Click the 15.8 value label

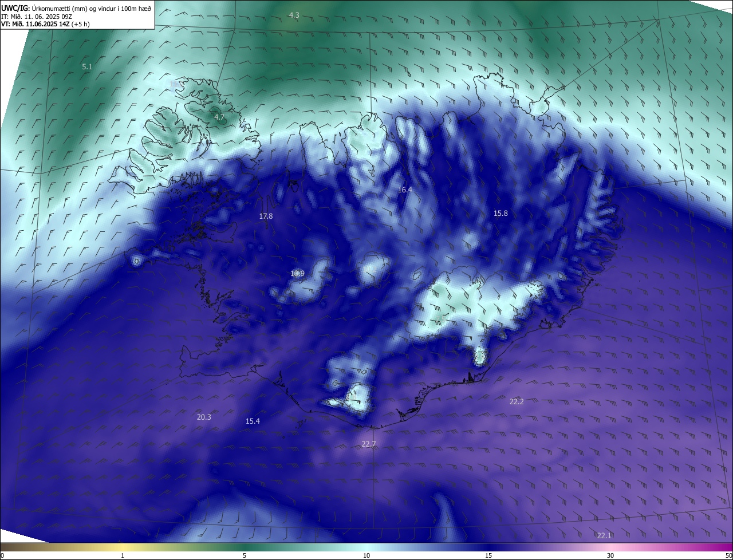[501, 214]
